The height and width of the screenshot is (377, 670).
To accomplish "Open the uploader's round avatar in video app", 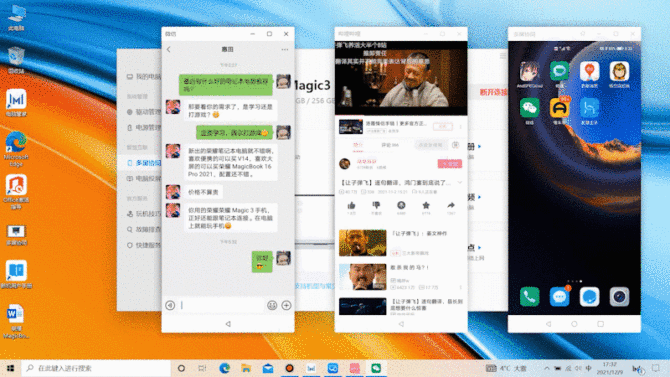I will [x=345, y=163].
